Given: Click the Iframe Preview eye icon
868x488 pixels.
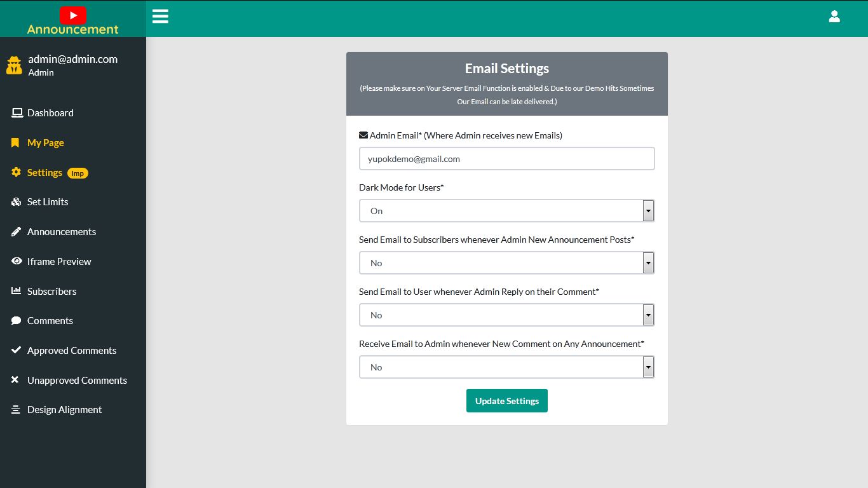Looking at the screenshot, I should 17,261.
